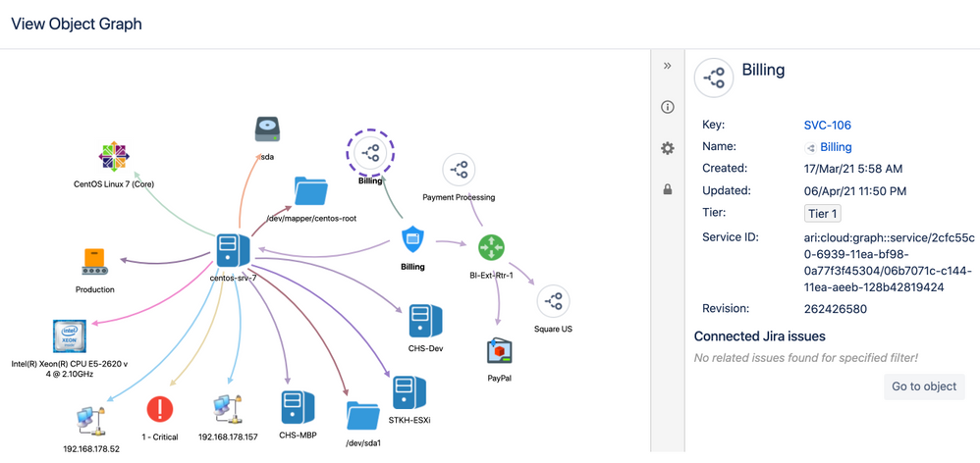Click the Tier 1 tag
The width and height of the screenshot is (980, 463).
pos(823,214)
